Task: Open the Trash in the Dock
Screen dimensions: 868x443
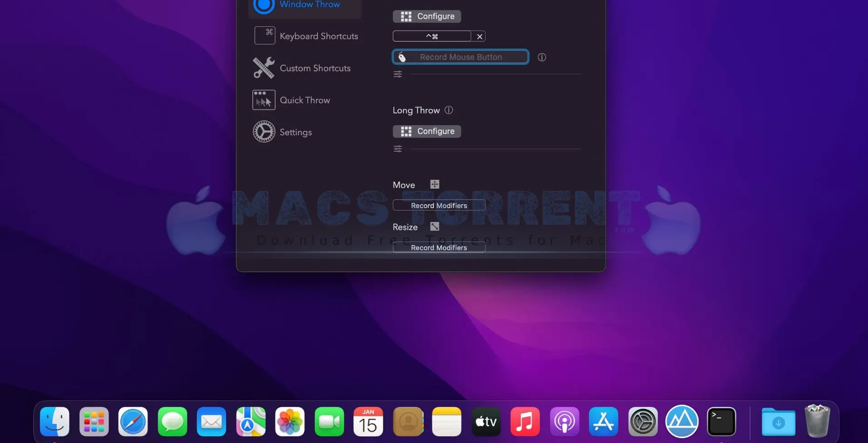Action: (x=817, y=421)
